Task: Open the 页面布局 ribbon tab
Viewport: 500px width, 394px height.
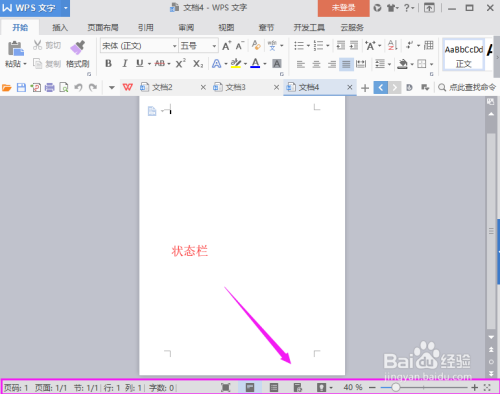Action: [103, 27]
